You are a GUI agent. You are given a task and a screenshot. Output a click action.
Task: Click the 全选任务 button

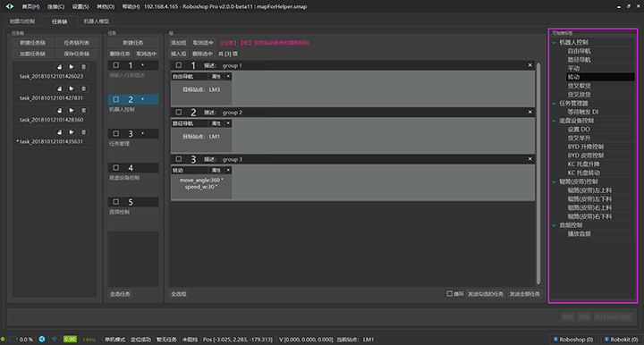pos(120,294)
